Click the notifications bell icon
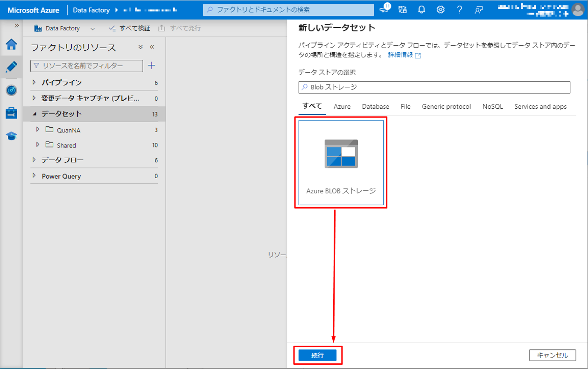Image resolution: width=588 pixels, height=369 pixels. tap(421, 10)
